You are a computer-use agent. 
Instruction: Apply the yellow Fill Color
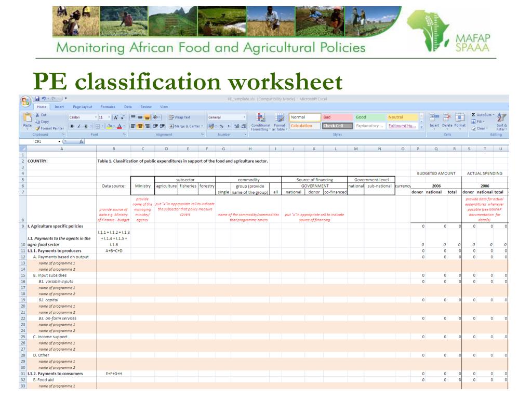coord(109,126)
